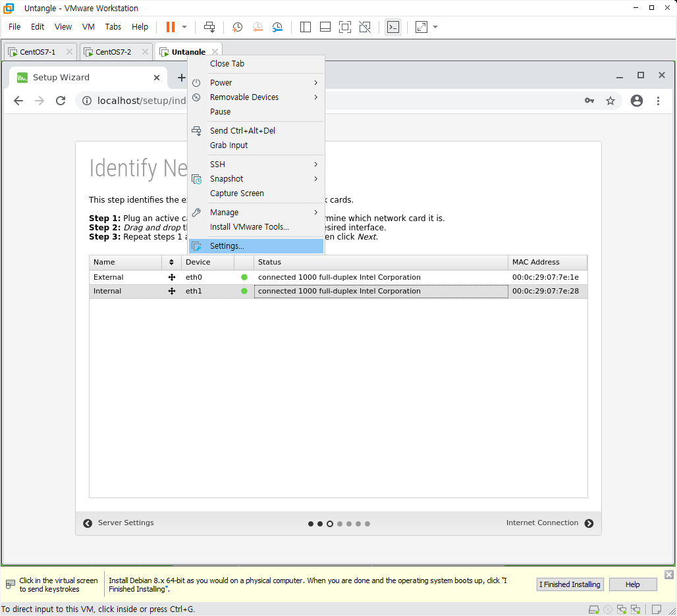Choose Capture Screen menu entry
Viewport: 677px width, 616px height.
pyautogui.click(x=256, y=193)
